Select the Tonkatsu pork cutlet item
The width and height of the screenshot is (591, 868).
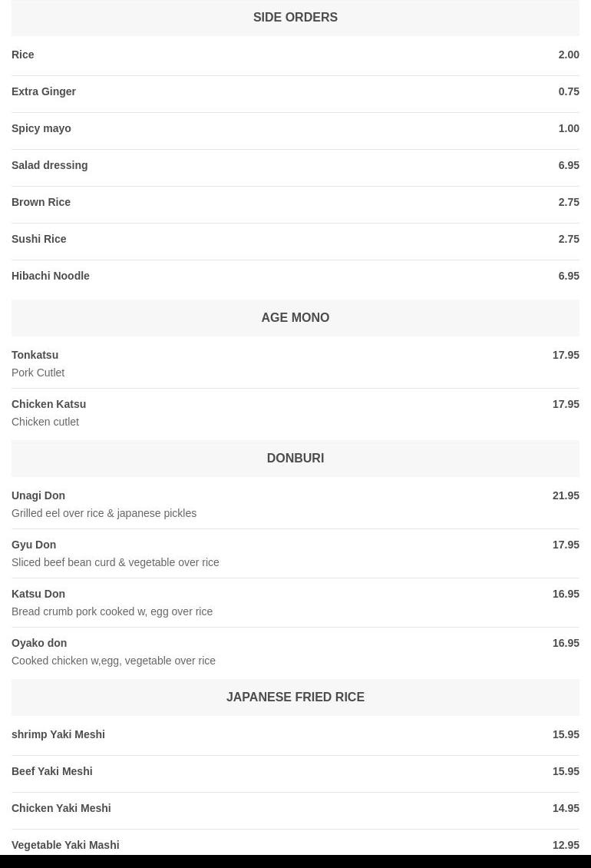(35, 355)
